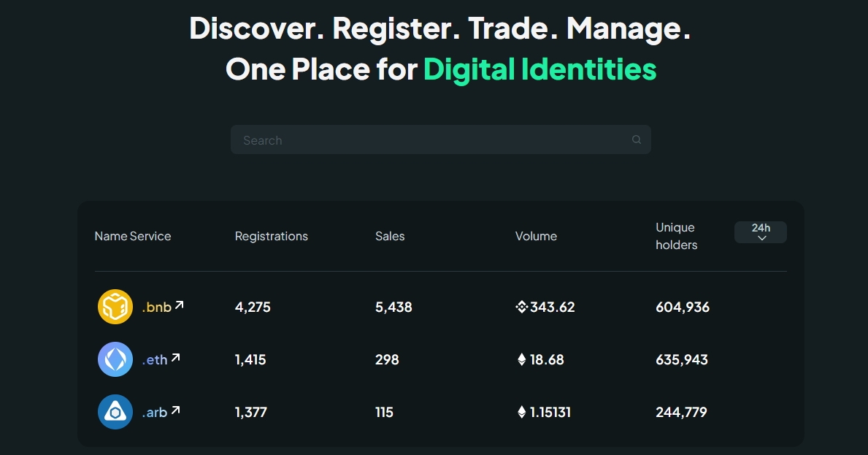Image resolution: width=868 pixels, height=455 pixels.
Task: Expand the Volume column options
Action: point(536,236)
